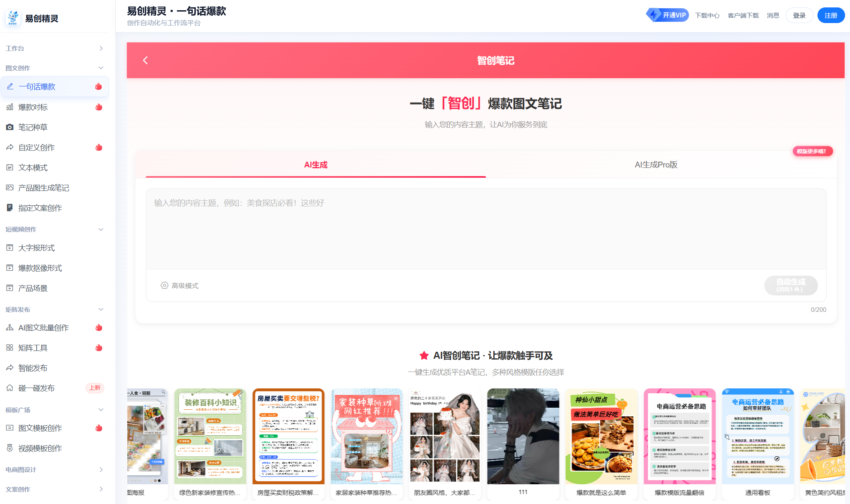Open the 房屋买卖财税政策解 template thumbnail
Image resolution: width=850 pixels, height=504 pixels.
(288, 437)
